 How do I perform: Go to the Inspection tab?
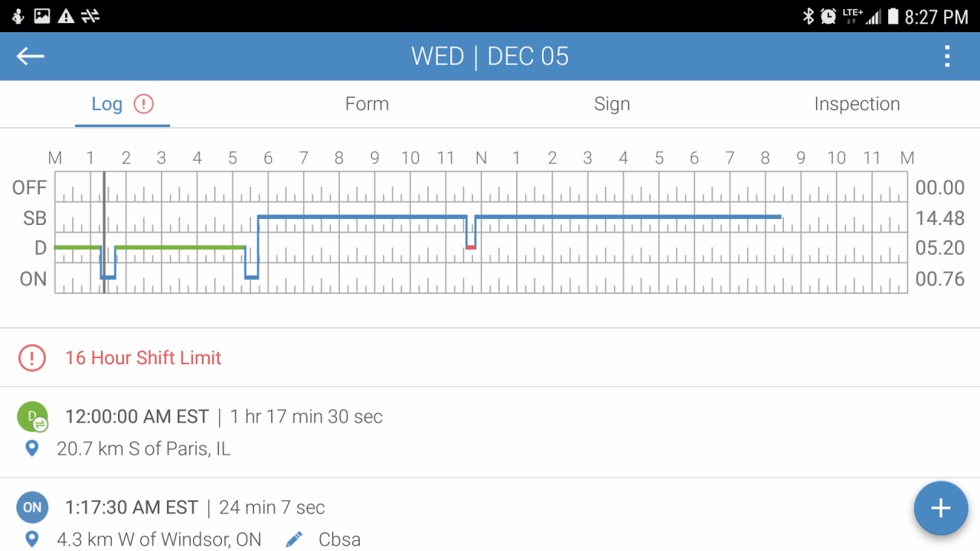857,104
